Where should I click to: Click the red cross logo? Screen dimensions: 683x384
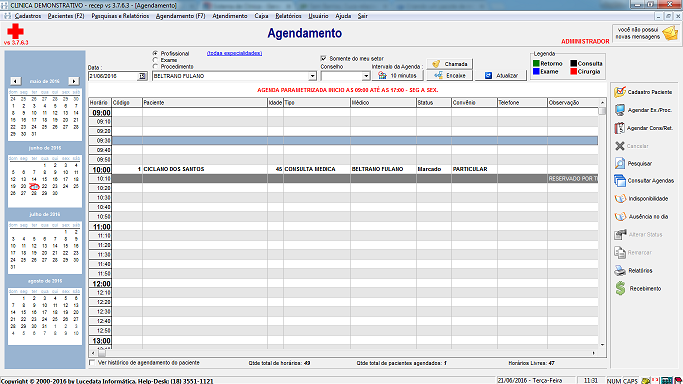click(15, 31)
